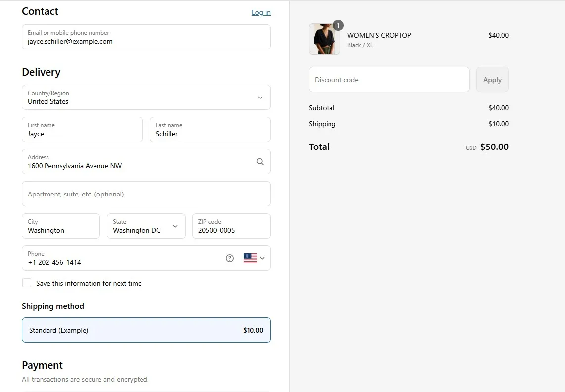Select the First name field
565x392 pixels.
[x=82, y=130]
